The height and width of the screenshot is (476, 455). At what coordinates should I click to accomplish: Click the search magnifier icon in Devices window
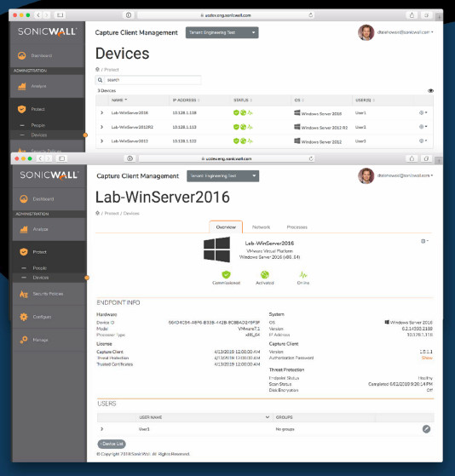100,80
